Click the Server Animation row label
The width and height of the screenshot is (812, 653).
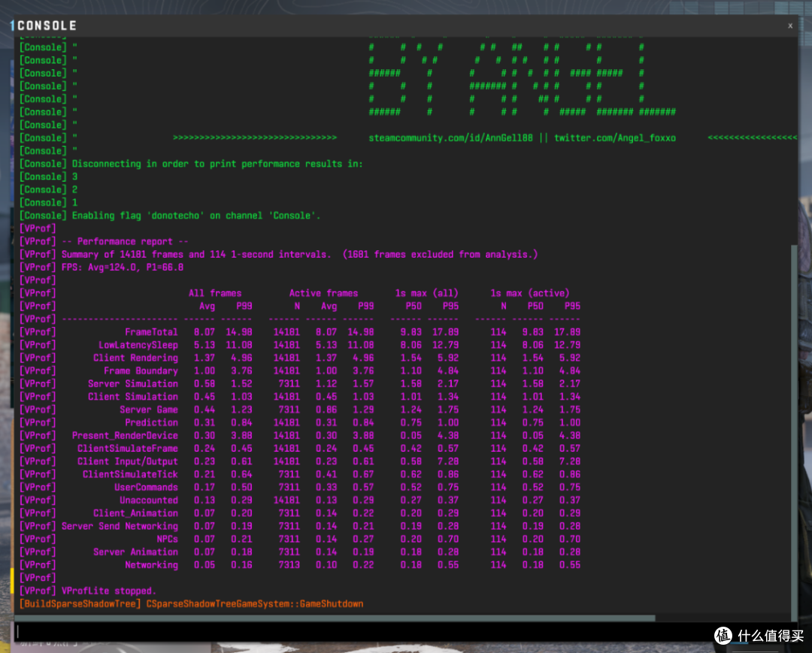[135, 552]
